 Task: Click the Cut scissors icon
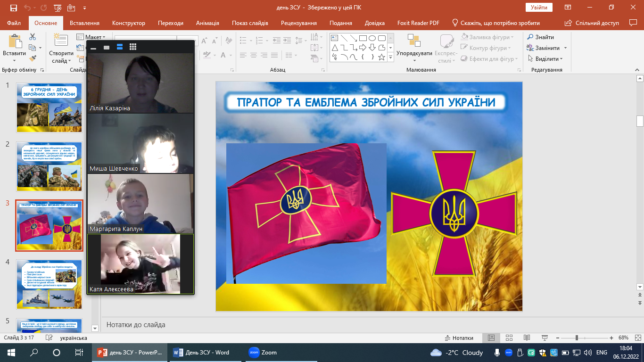(33, 37)
